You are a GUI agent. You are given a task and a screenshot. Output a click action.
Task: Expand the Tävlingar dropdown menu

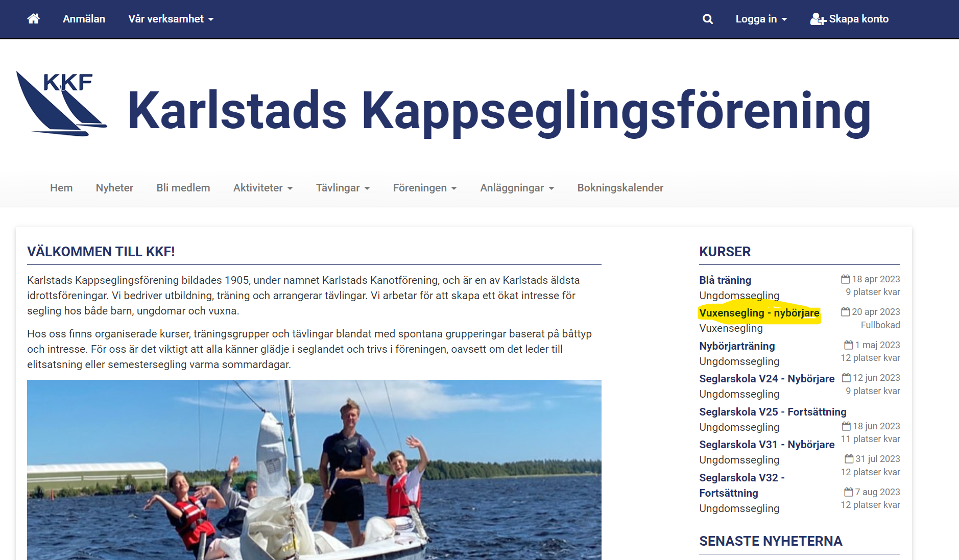click(x=343, y=188)
